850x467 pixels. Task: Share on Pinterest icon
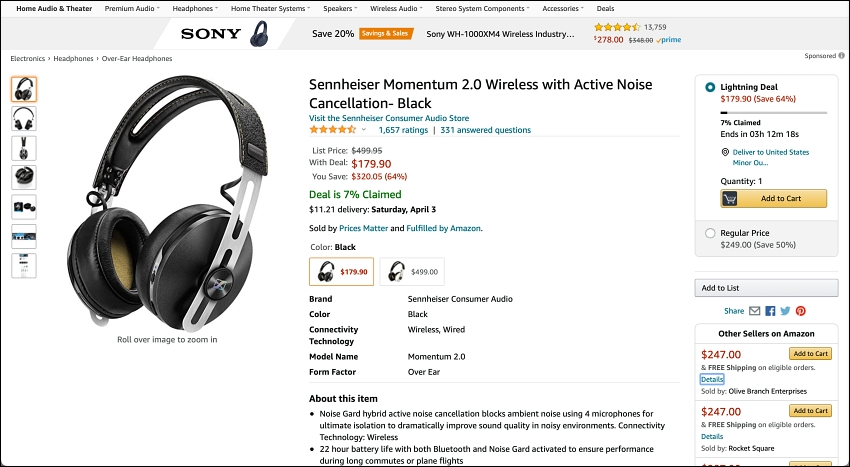tap(801, 311)
